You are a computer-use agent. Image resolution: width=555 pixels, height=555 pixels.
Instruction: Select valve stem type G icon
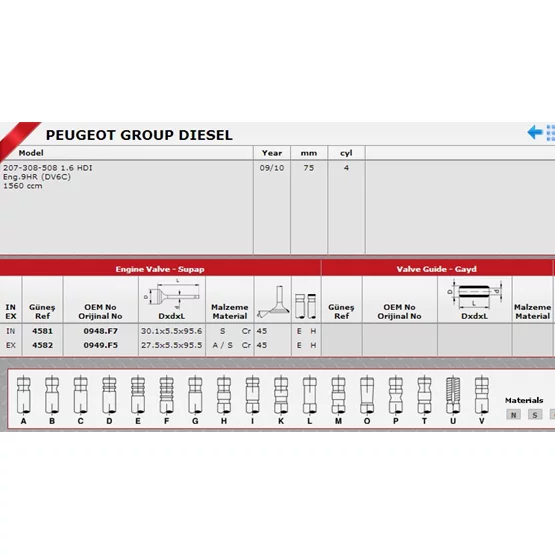click(x=195, y=395)
